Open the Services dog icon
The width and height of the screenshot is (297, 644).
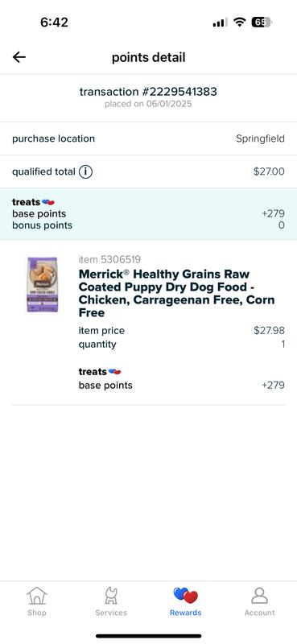point(111,595)
